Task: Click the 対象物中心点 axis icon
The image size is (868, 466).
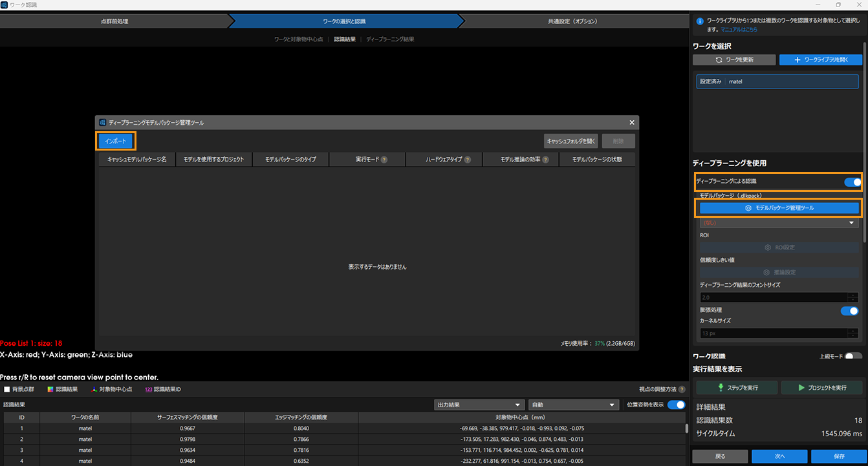Action: click(x=94, y=389)
